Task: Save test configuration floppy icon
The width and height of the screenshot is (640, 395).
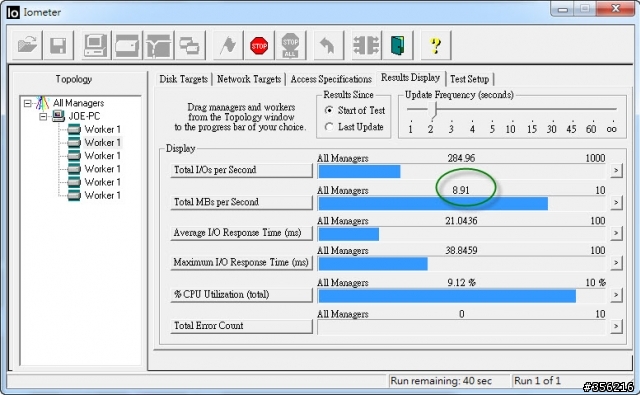Action: tap(58, 45)
